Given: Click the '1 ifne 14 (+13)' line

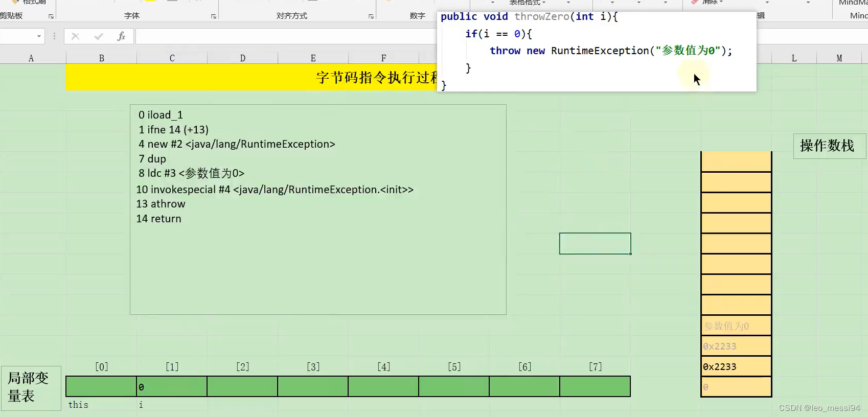Looking at the screenshot, I should pyautogui.click(x=174, y=130).
